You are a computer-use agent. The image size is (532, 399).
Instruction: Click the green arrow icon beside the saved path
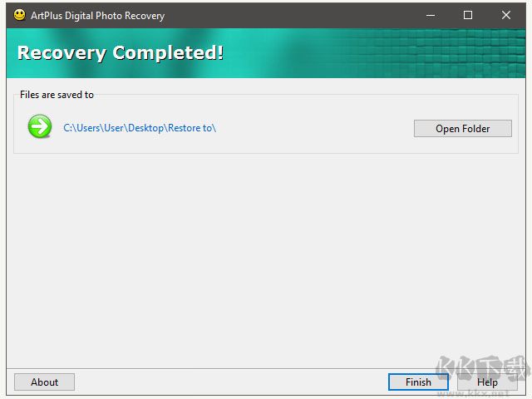40,126
